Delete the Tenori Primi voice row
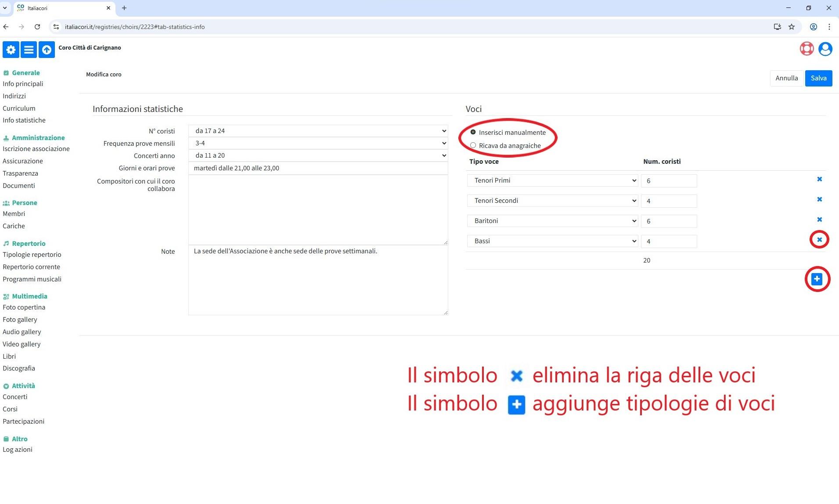 click(819, 179)
